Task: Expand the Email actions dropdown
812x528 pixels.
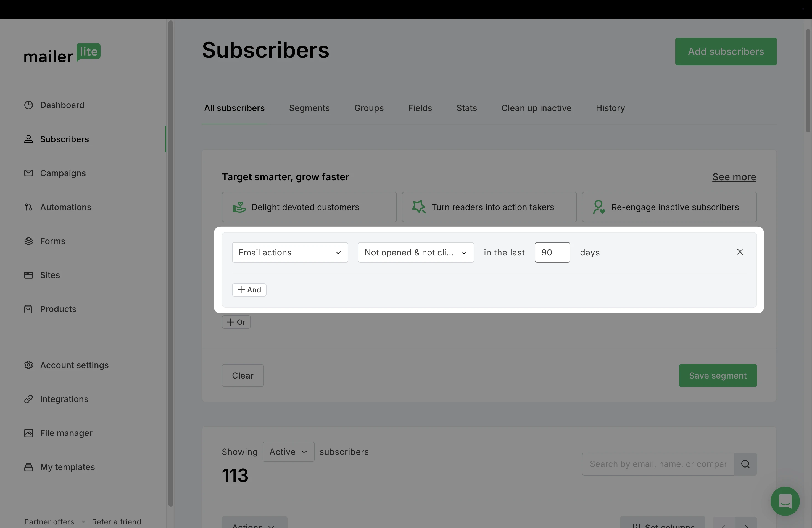Action: point(290,252)
